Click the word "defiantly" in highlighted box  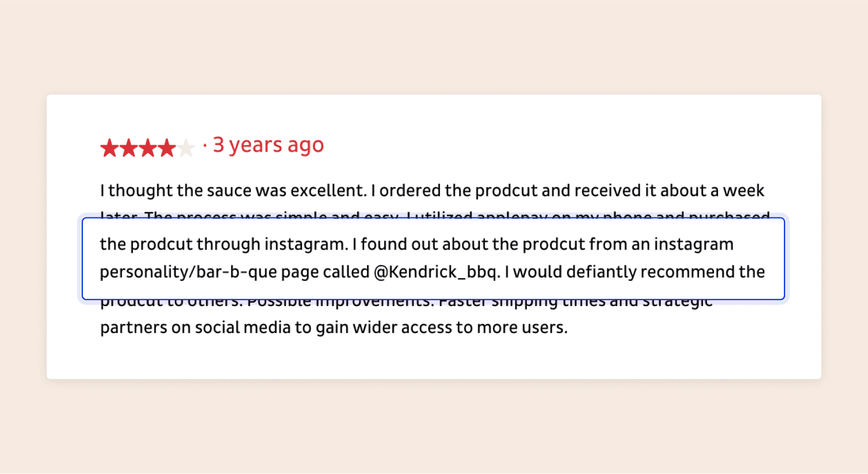pyautogui.click(x=598, y=272)
